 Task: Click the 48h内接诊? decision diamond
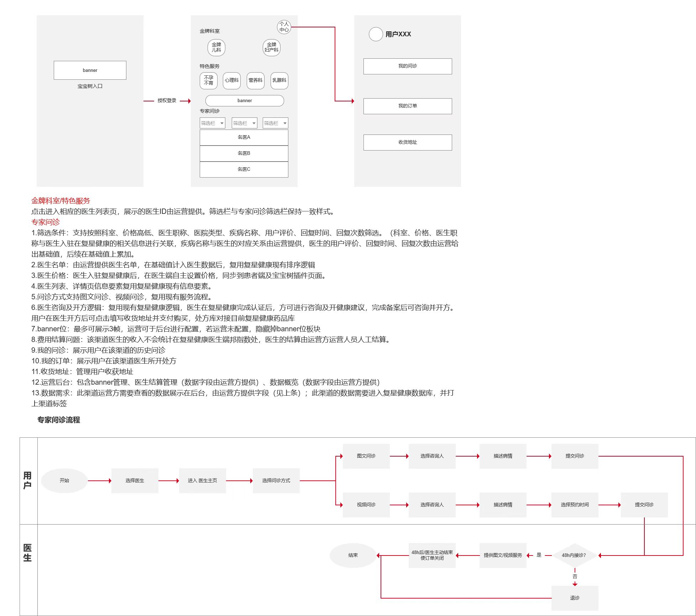[x=574, y=555]
